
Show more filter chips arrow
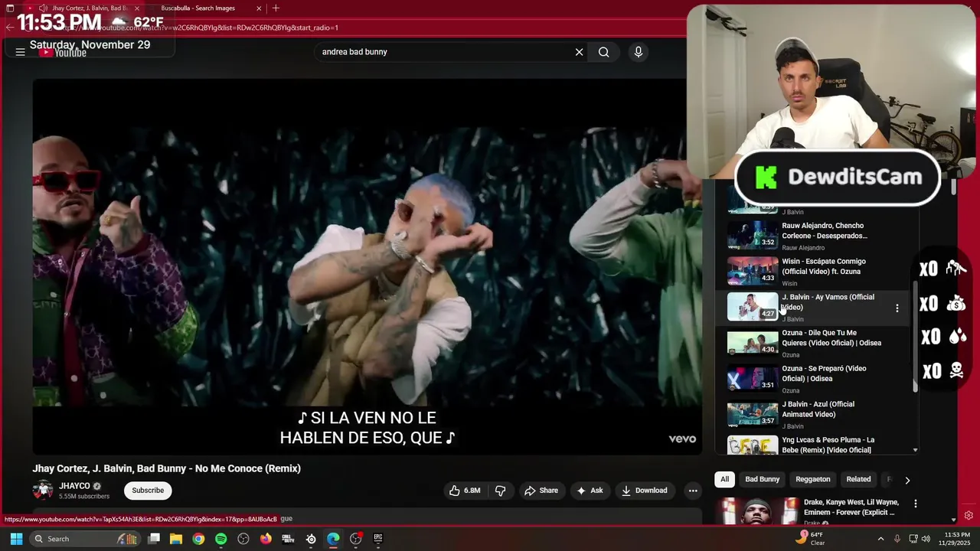pyautogui.click(x=907, y=481)
